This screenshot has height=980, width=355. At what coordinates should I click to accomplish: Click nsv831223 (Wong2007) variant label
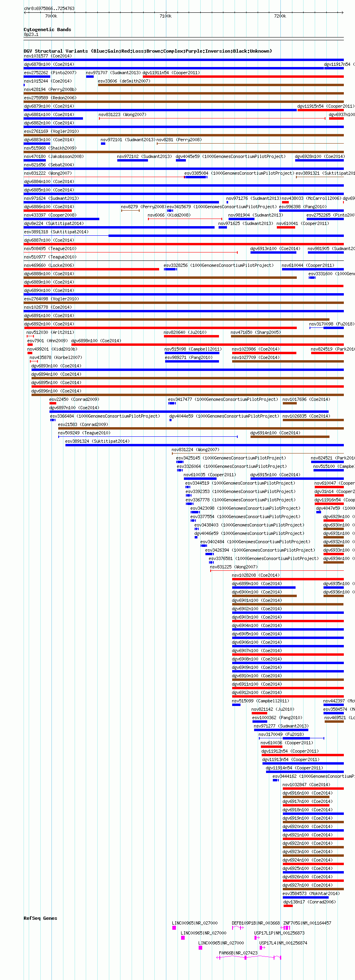point(122,114)
